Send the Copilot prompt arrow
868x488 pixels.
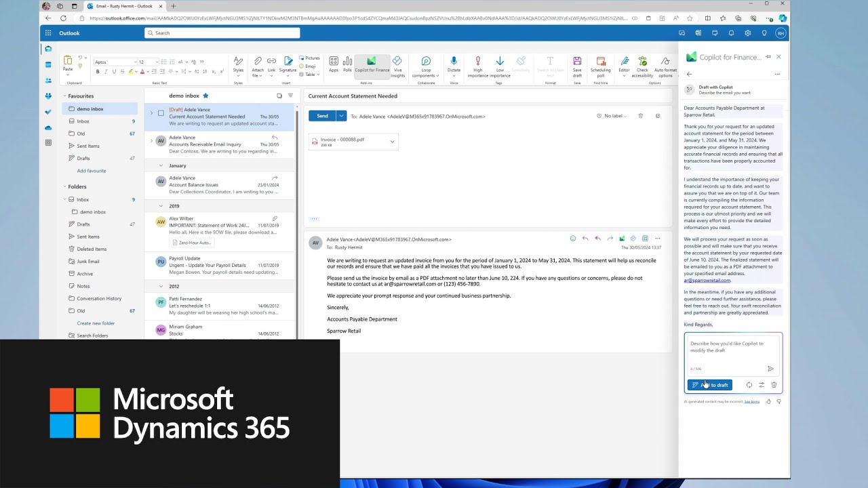point(770,369)
